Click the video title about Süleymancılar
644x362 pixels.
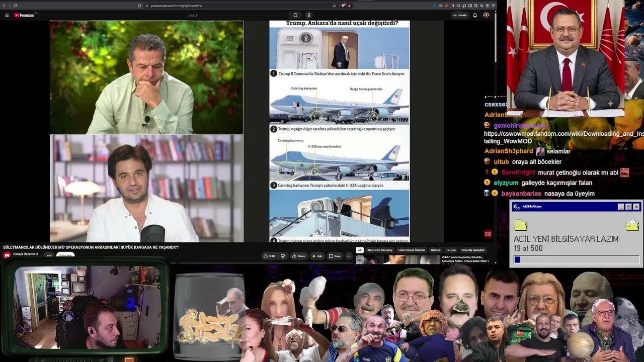91,247
